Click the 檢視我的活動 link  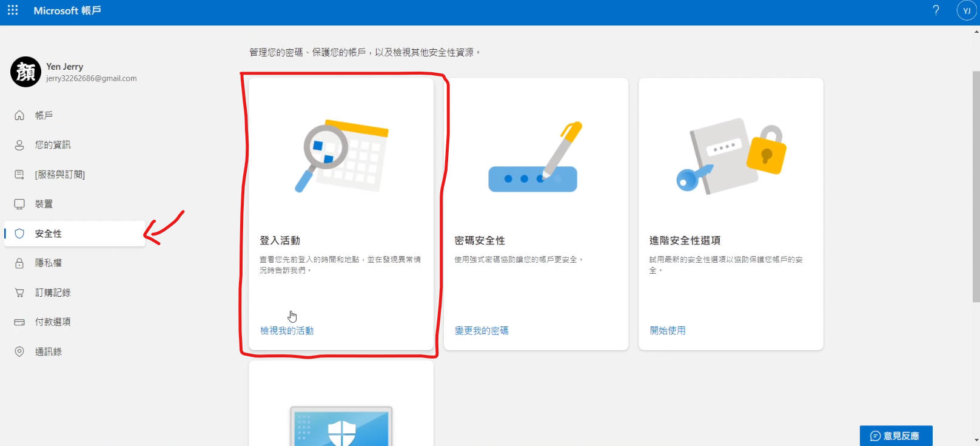coord(287,331)
